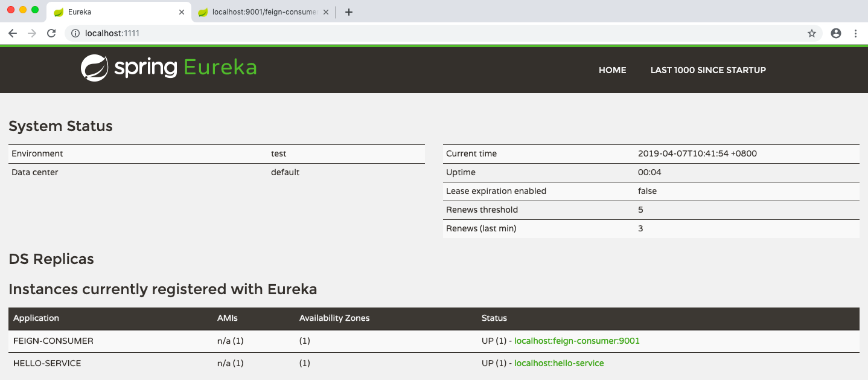
Task: Click the Renews (last min) label
Action: point(481,228)
